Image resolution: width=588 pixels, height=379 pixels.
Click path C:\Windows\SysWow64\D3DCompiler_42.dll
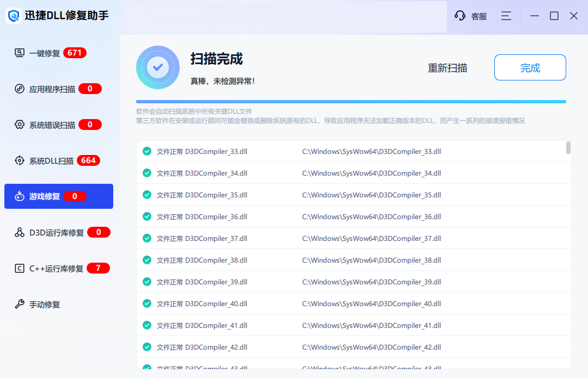click(372, 347)
